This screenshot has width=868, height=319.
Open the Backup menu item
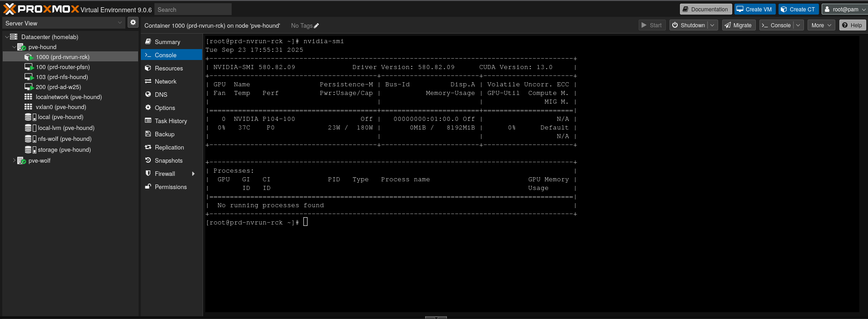(x=164, y=135)
